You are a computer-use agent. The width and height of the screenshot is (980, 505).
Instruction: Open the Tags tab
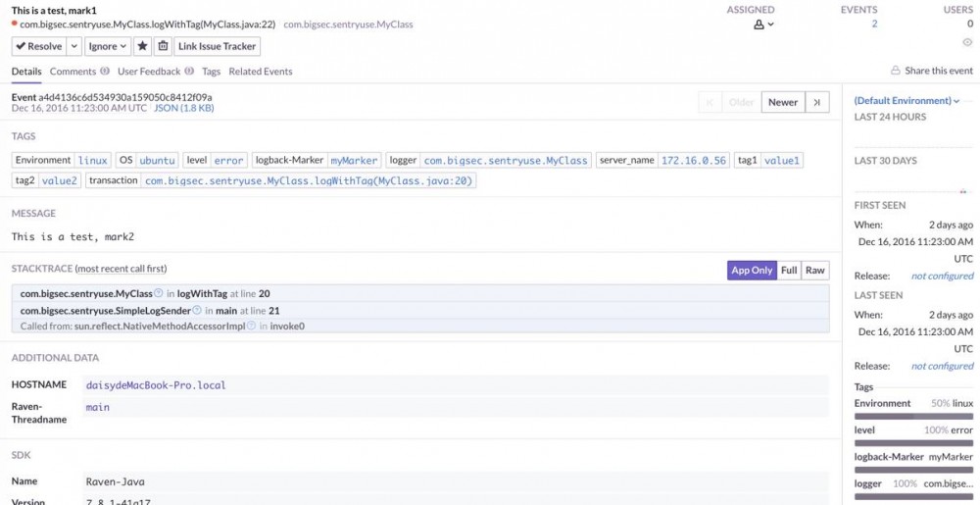(212, 72)
